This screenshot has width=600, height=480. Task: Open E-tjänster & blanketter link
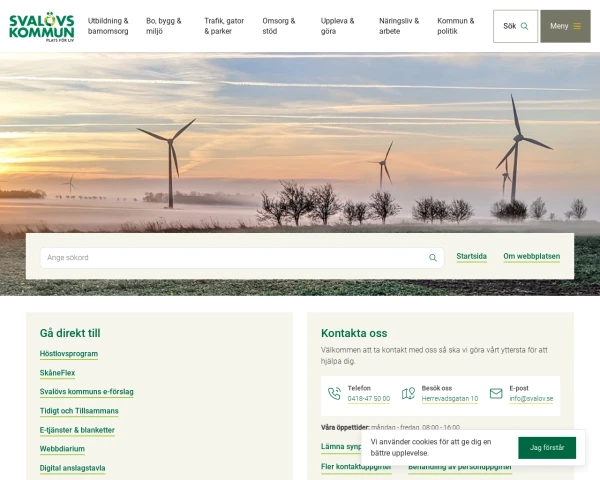click(x=77, y=430)
